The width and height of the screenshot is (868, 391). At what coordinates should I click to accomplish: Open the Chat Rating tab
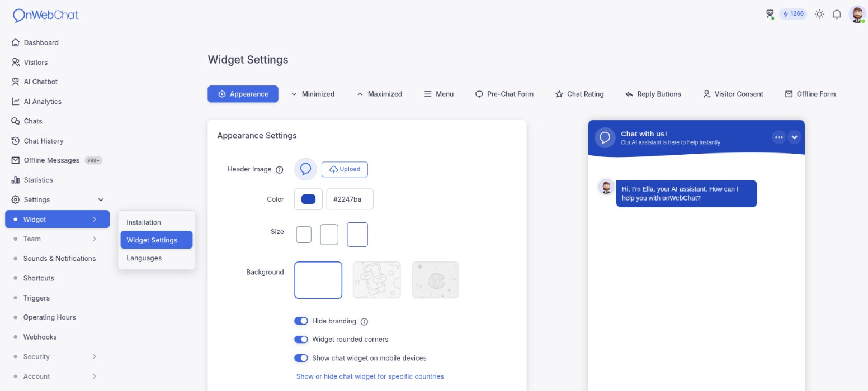[579, 94]
